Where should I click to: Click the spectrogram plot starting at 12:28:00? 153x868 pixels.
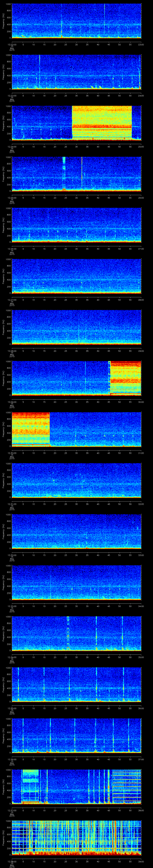[x=76, y=327]
